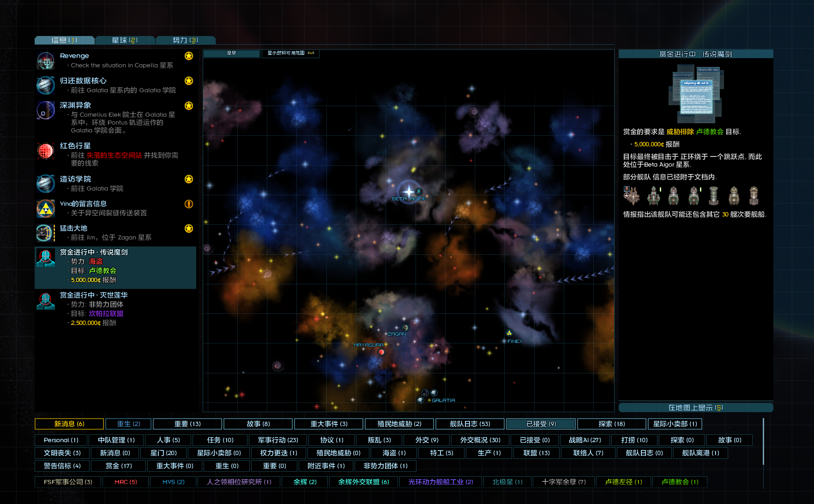Select the Beta Aigor star on map
Viewport: 814px width, 504px height.
click(409, 191)
